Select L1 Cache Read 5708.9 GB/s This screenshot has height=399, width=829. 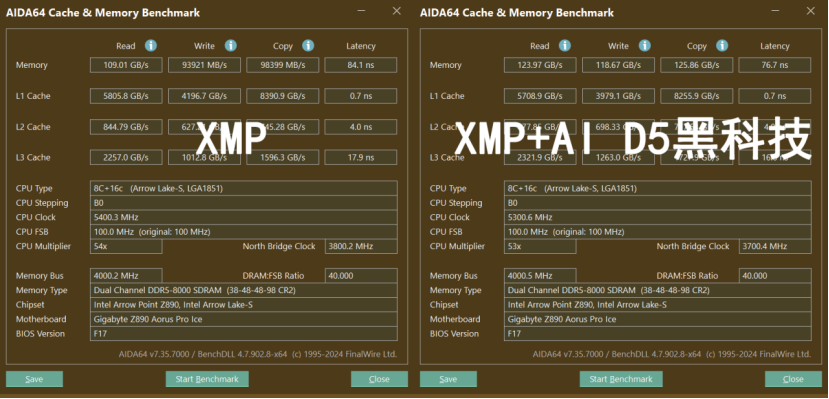(540, 96)
